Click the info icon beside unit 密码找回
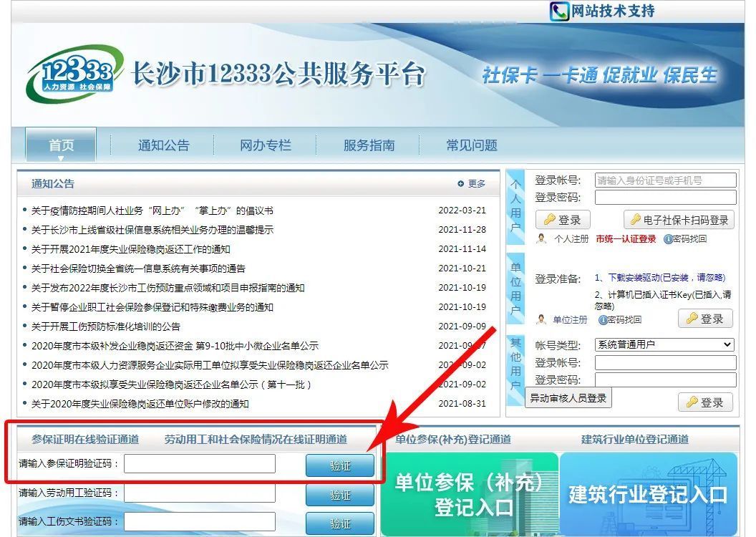Screen dimensions: 756x537 603,319
